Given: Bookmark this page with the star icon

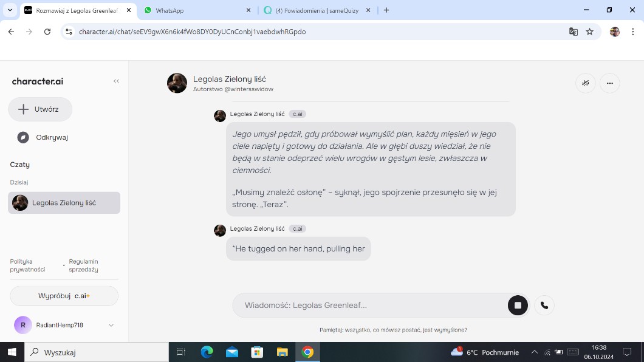Looking at the screenshot, I should (589, 32).
